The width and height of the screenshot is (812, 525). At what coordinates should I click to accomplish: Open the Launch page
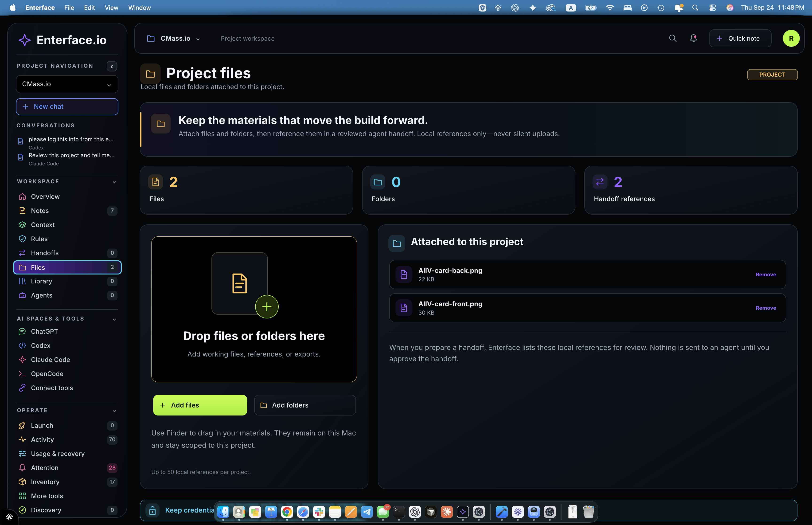click(67, 425)
